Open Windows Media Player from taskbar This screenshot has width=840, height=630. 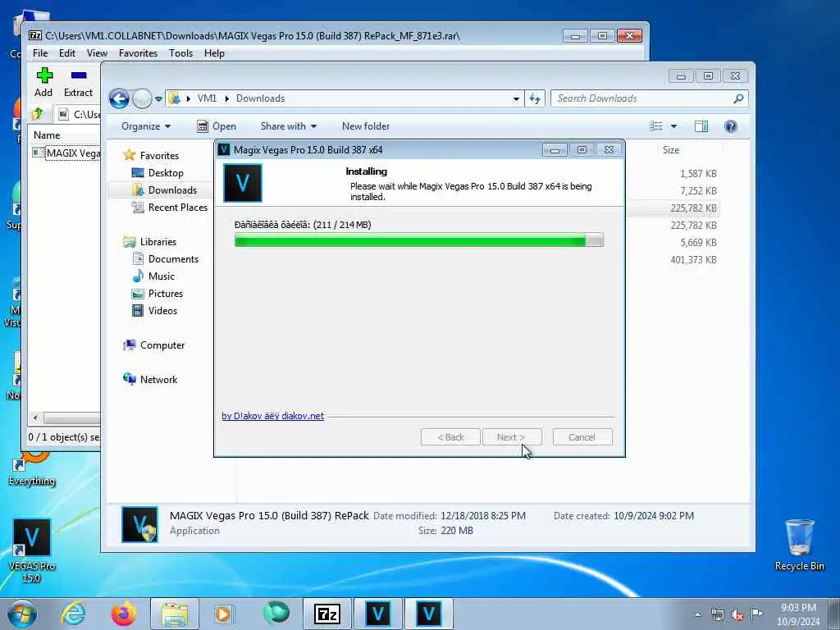pos(223,614)
